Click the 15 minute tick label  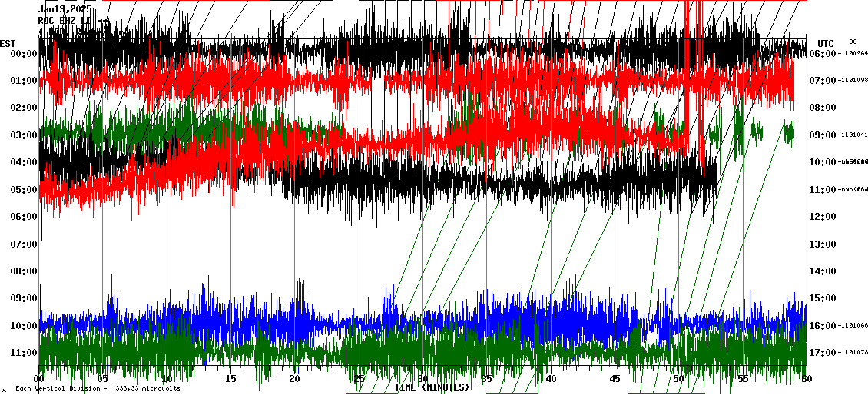click(230, 379)
